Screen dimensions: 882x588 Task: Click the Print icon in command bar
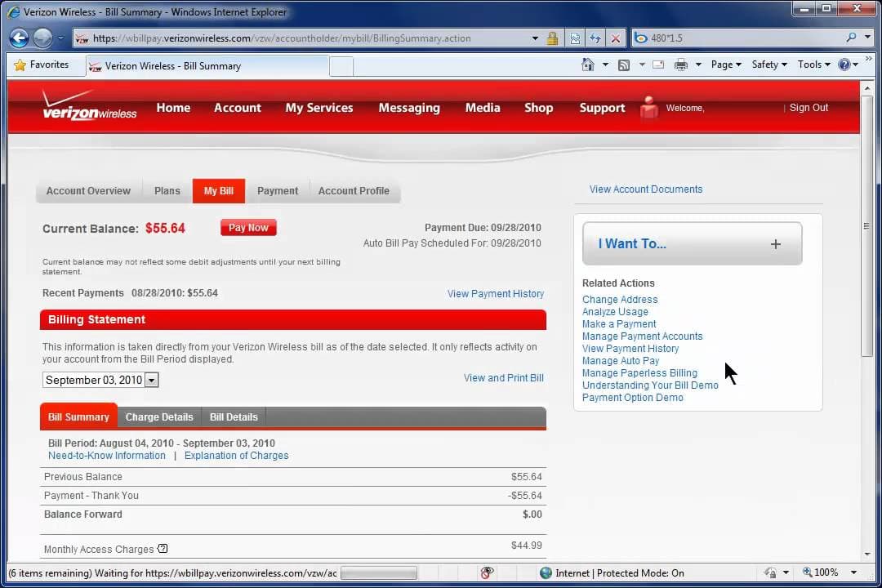[x=680, y=65]
